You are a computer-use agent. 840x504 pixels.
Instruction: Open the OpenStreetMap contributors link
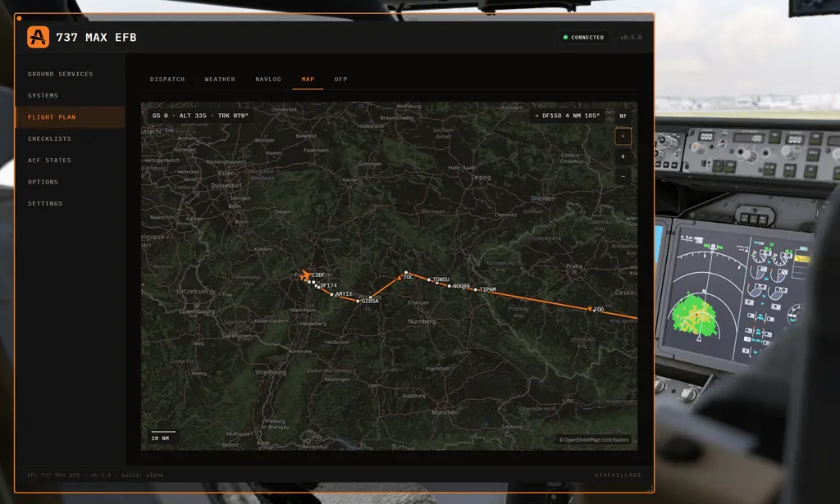coord(594,440)
